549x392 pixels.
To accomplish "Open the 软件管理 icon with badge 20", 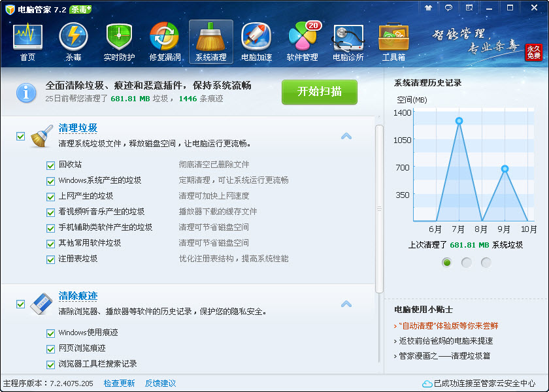I will (x=303, y=42).
